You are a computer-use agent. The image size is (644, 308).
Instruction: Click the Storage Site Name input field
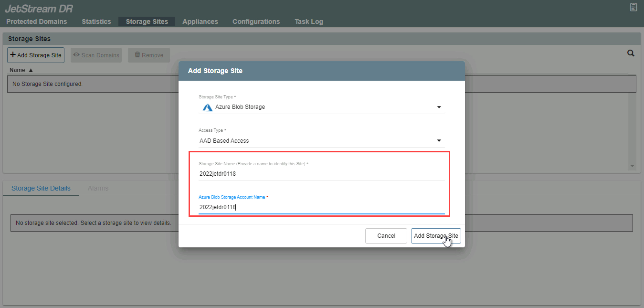321,174
